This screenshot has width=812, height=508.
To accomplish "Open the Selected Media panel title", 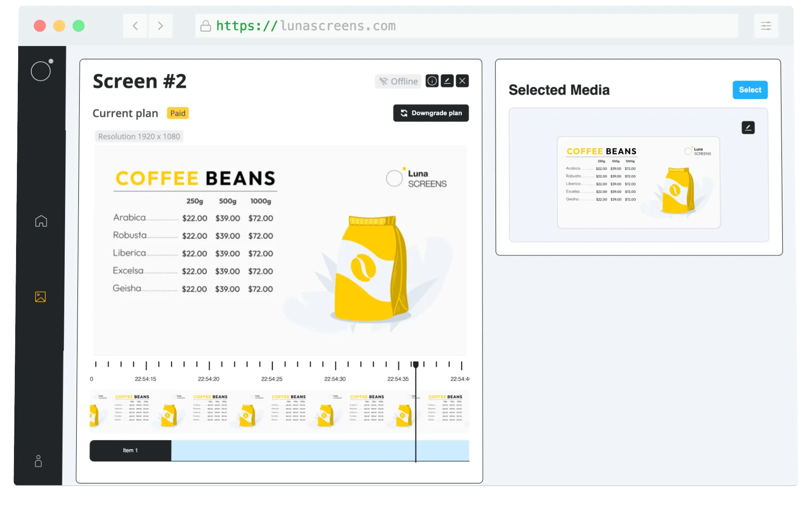I will point(559,90).
